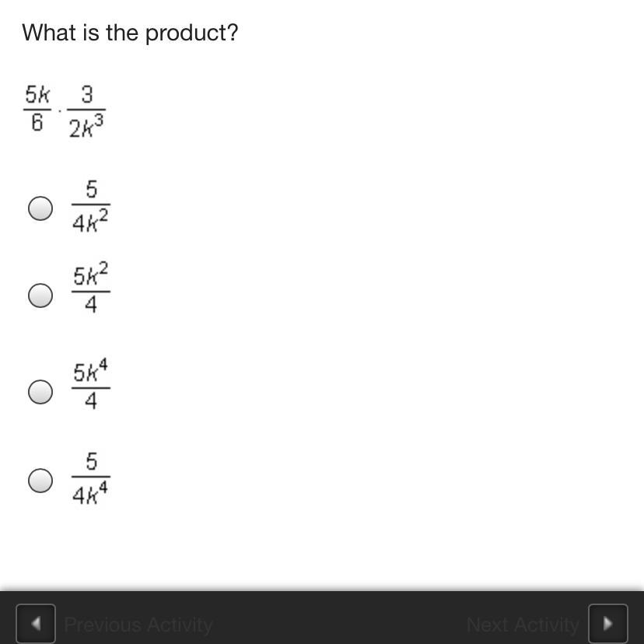This screenshot has height=644, width=644.
Task: Select the radio button for 5 over 4k²
Action: point(40,208)
